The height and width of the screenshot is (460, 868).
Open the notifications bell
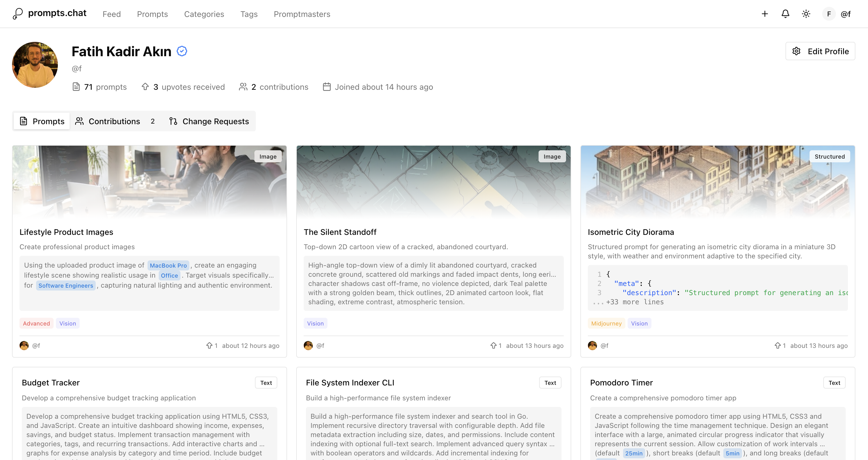point(785,14)
